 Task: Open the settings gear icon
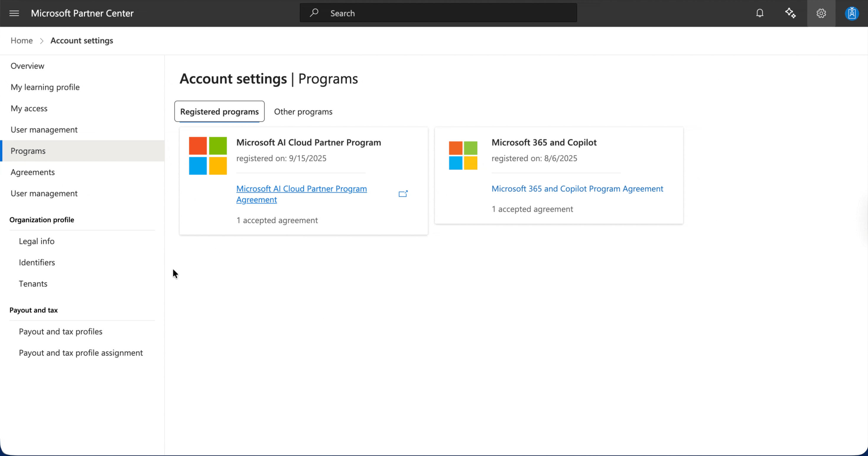(821, 13)
